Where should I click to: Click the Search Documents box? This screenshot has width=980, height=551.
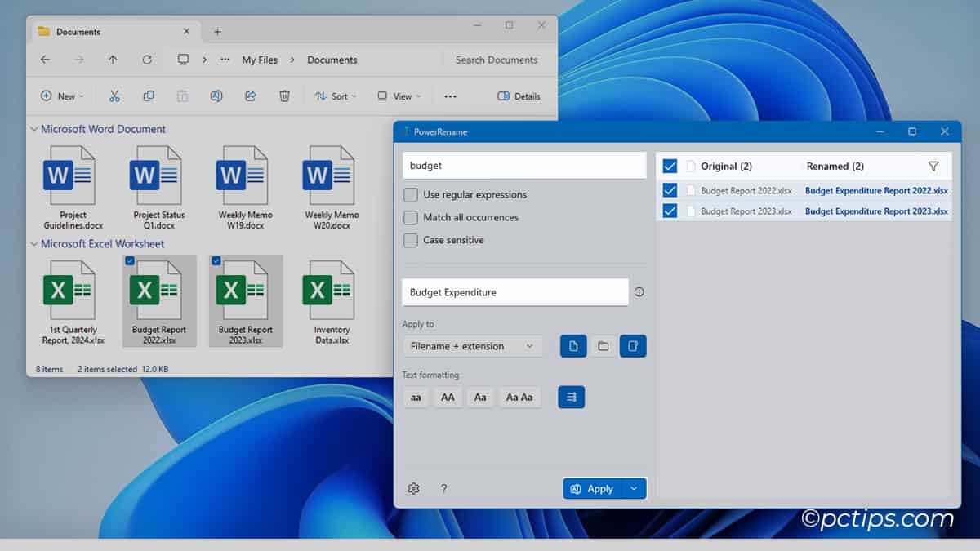tap(497, 60)
